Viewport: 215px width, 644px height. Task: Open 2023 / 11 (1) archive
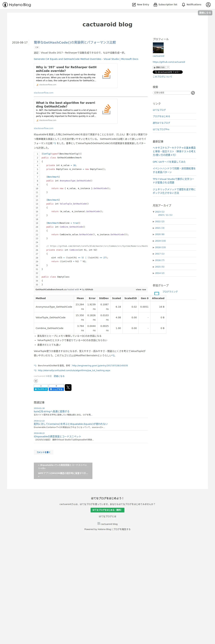pos(165,215)
